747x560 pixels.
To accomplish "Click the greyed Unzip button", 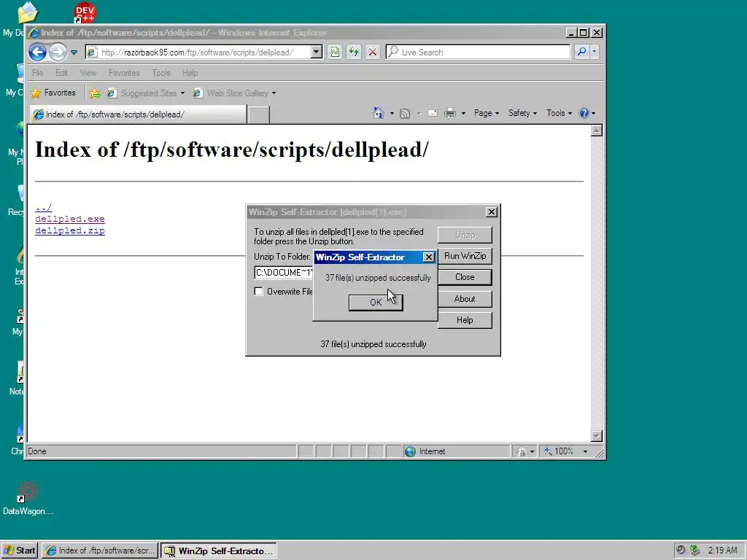I will click(x=465, y=235).
